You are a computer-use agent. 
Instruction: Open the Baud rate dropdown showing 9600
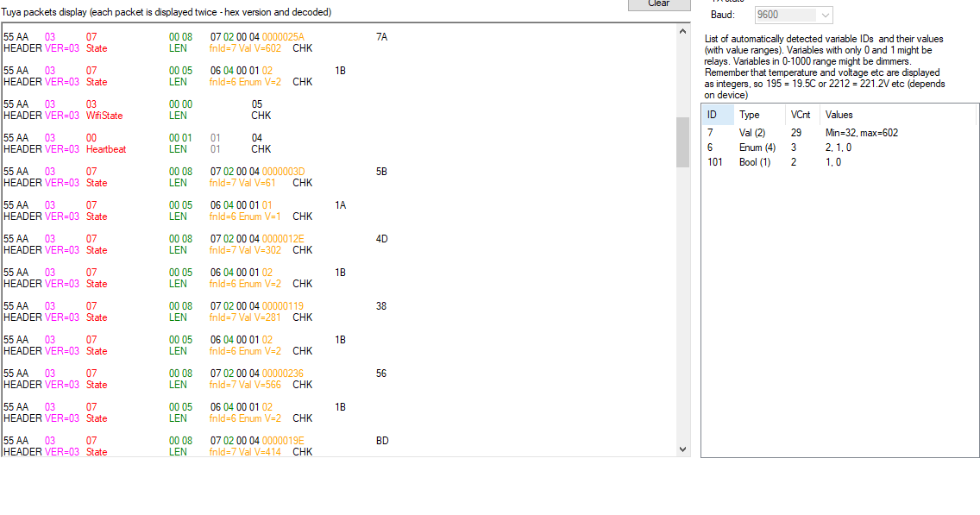(794, 15)
